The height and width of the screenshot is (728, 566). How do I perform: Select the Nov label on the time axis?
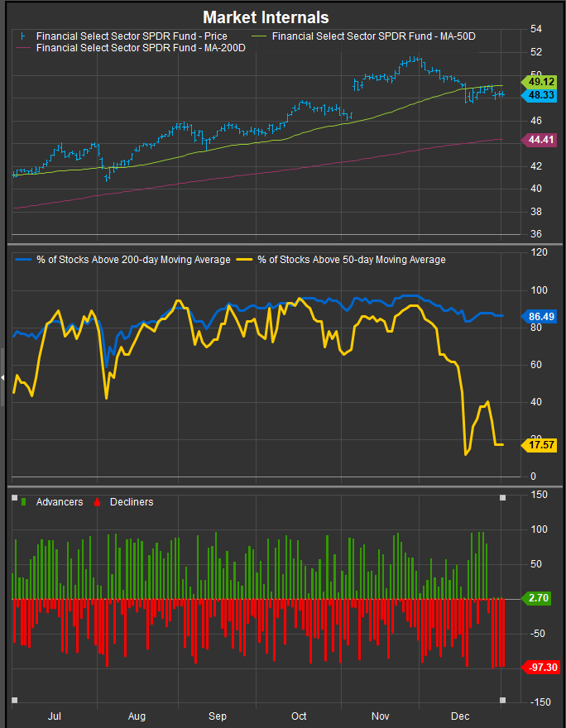[380, 716]
